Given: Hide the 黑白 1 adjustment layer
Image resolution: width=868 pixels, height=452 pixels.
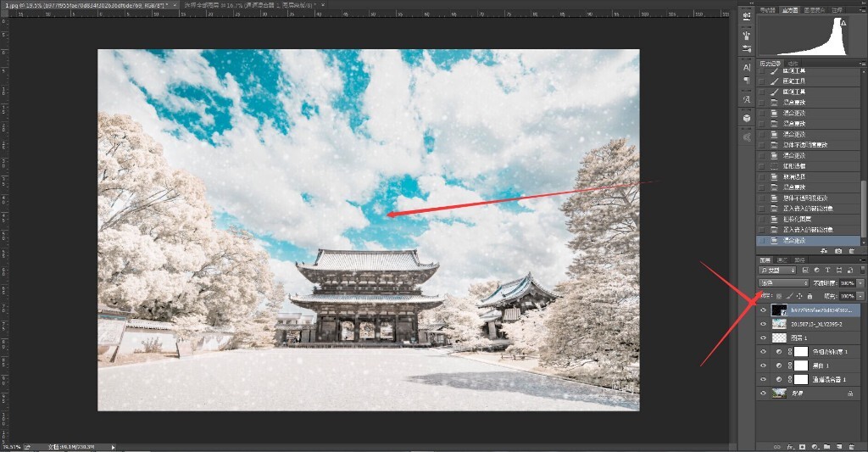Looking at the screenshot, I should (x=764, y=366).
